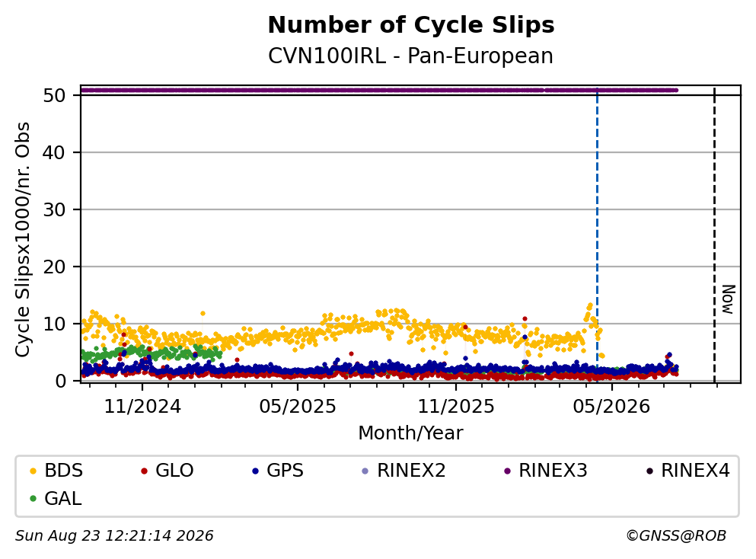Click the purple RINEX3 legend marker
The height and width of the screenshot is (559, 756).
tap(507, 471)
